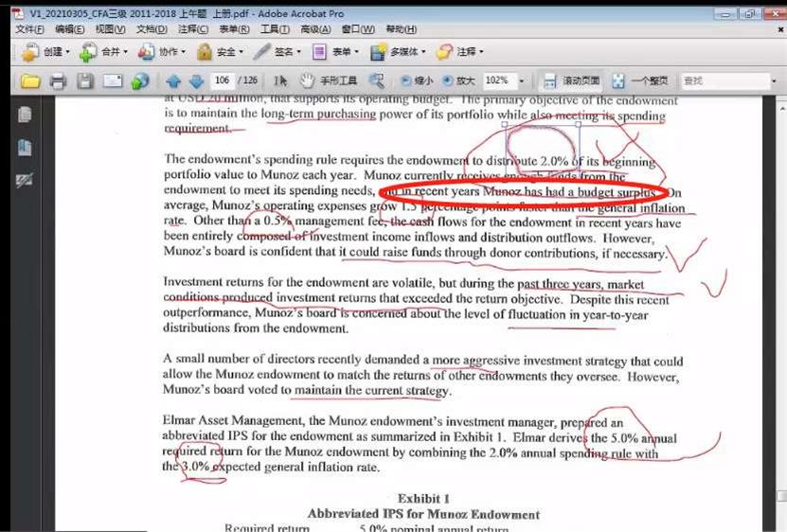This screenshot has width=787, height=532.
Task: Click the 查找 find search field
Action: pos(724,80)
